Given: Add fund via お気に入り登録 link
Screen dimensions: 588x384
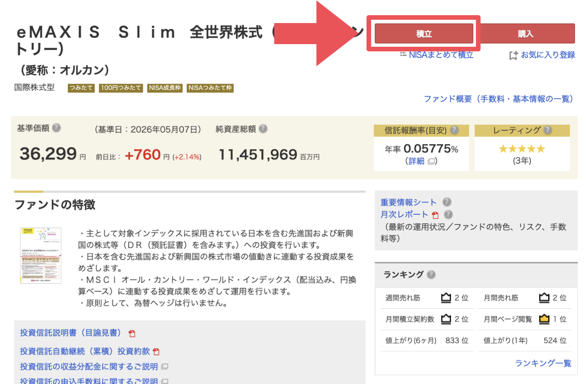Looking at the screenshot, I should (x=548, y=55).
